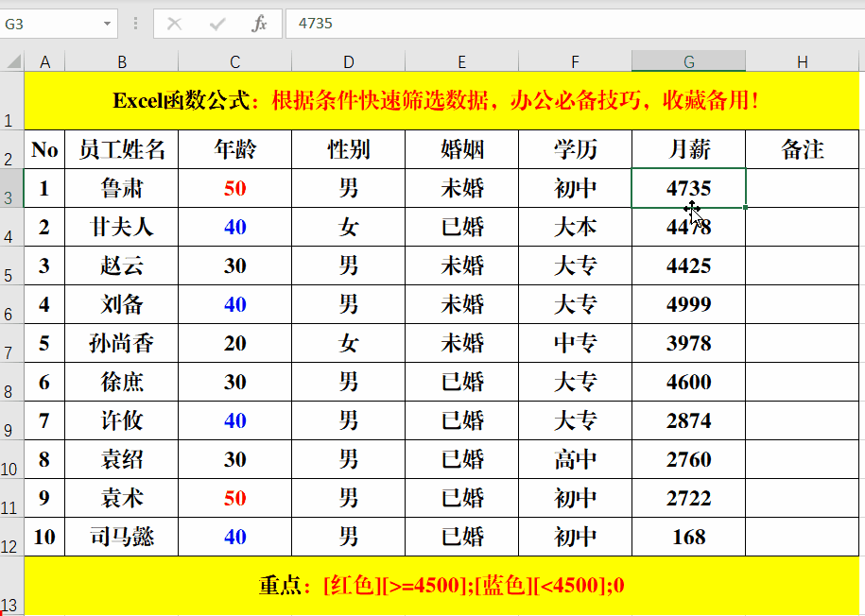The height and width of the screenshot is (616, 865).
Task: Click the 婚姻 header cell
Action: [x=461, y=149]
